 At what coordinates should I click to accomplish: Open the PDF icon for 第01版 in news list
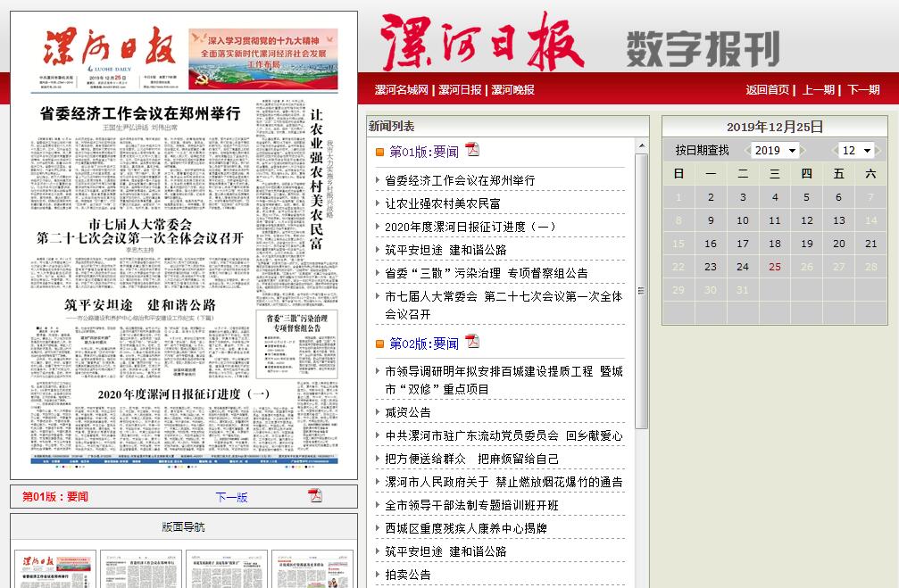point(471,150)
